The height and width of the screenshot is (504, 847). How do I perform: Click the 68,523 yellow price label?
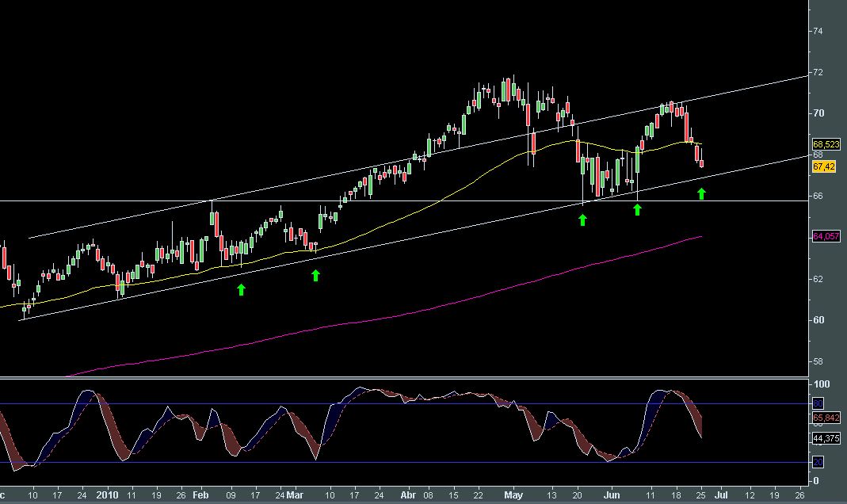tap(826, 144)
